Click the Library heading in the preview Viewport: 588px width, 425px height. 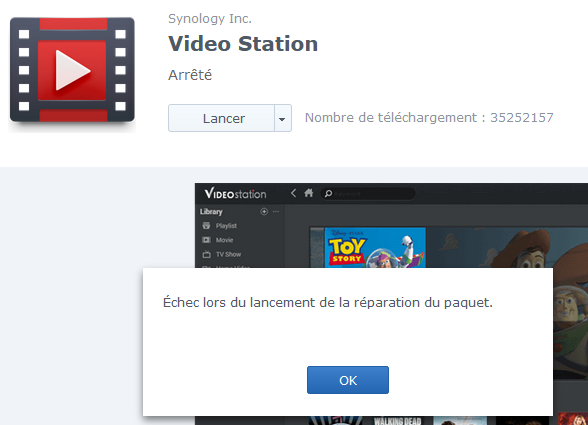click(x=211, y=212)
